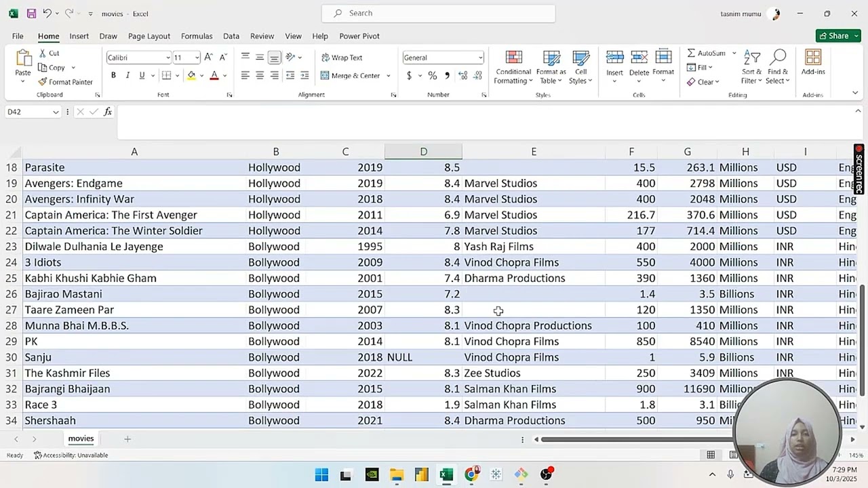Open Find & Select options

tap(778, 67)
